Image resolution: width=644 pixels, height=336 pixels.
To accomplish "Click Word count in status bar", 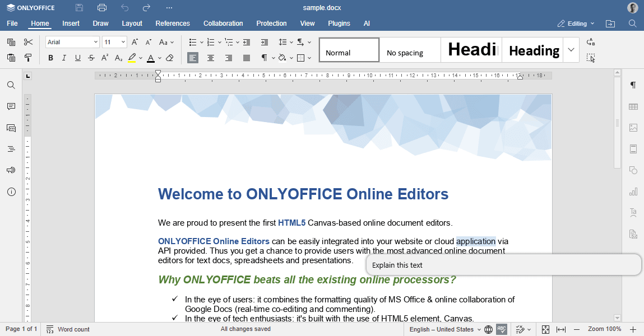I will coord(68,329).
